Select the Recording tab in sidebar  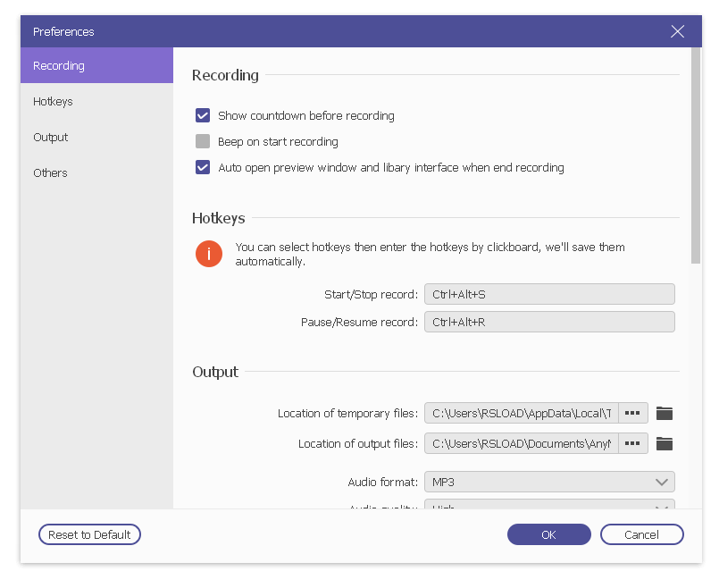pyautogui.click(x=96, y=65)
